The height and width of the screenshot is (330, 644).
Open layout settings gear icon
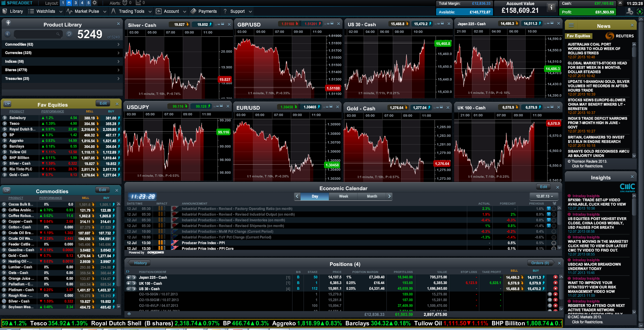95,3
